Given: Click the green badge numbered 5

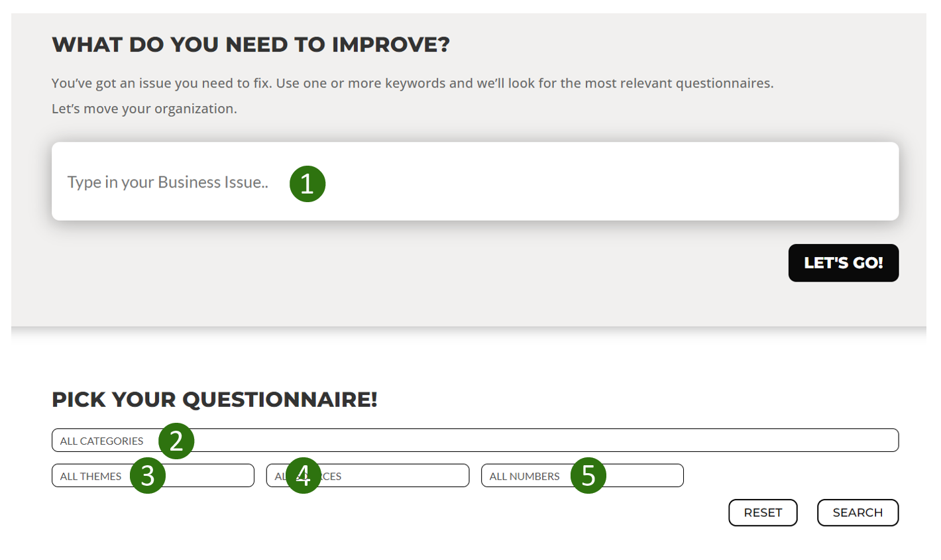Looking at the screenshot, I should click(588, 475).
